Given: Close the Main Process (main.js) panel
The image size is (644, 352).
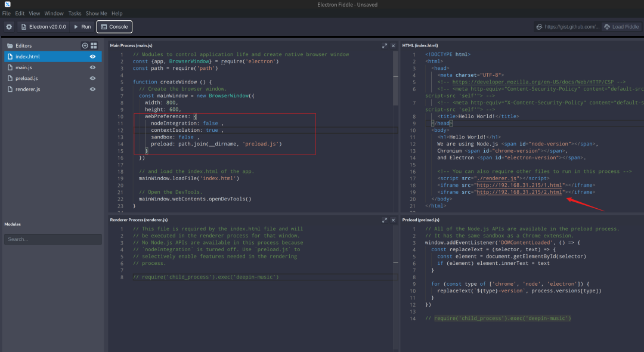Looking at the screenshot, I should click(393, 46).
